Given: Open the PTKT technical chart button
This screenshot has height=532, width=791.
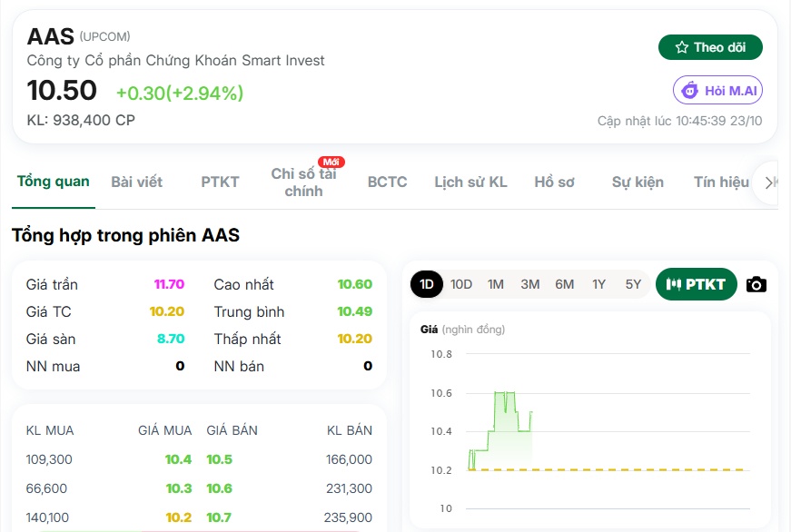Looking at the screenshot, I should tap(697, 284).
